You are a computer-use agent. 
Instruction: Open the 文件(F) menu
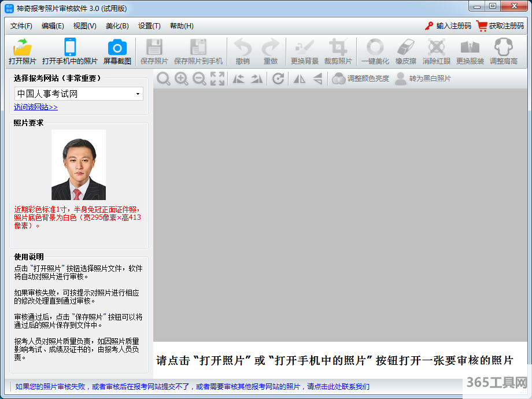pos(21,26)
